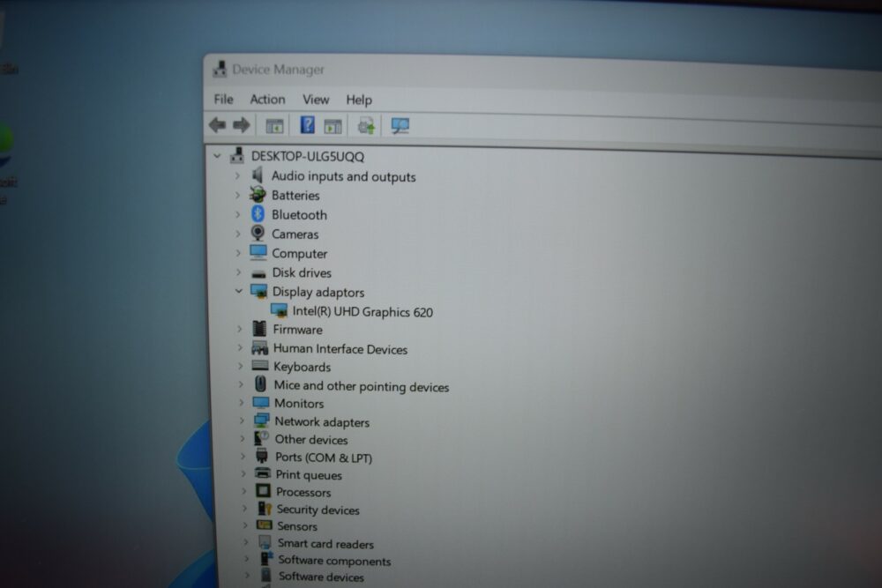Select the Cameras webcam icon

click(x=258, y=233)
